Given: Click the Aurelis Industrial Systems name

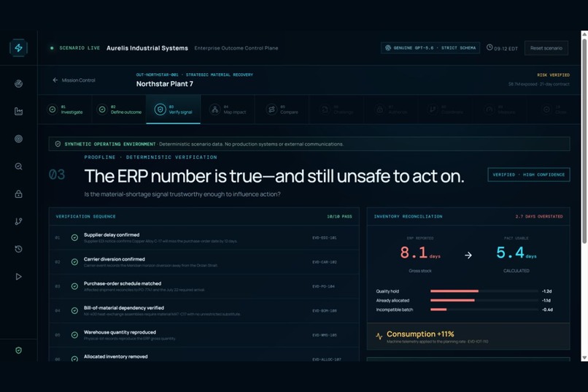Looking at the screenshot, I should [147, 48].
